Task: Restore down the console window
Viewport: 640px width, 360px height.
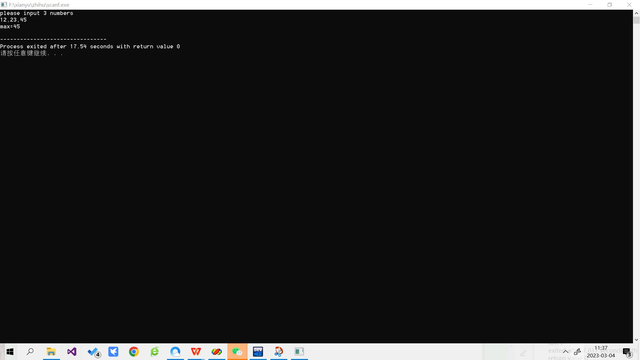Action: [x=609, y=5]
